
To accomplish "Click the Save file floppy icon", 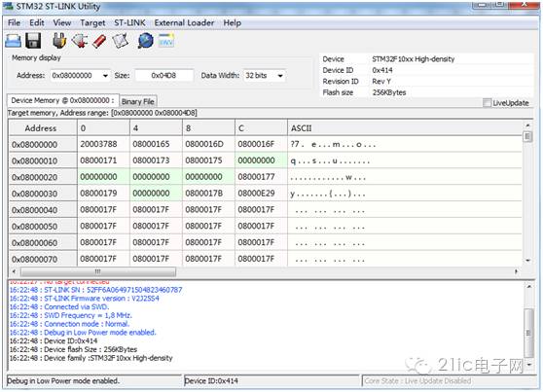I will pyautogui.click(x=34, y=41).
